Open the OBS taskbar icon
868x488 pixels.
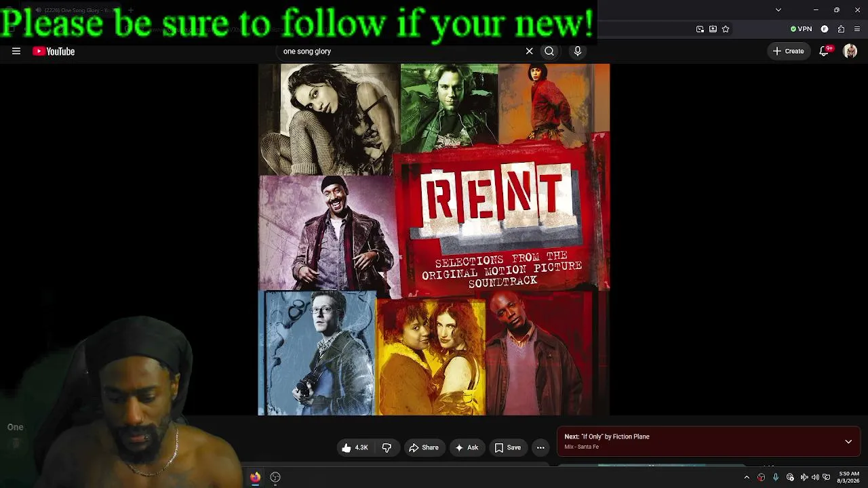(x=275, y=477)
